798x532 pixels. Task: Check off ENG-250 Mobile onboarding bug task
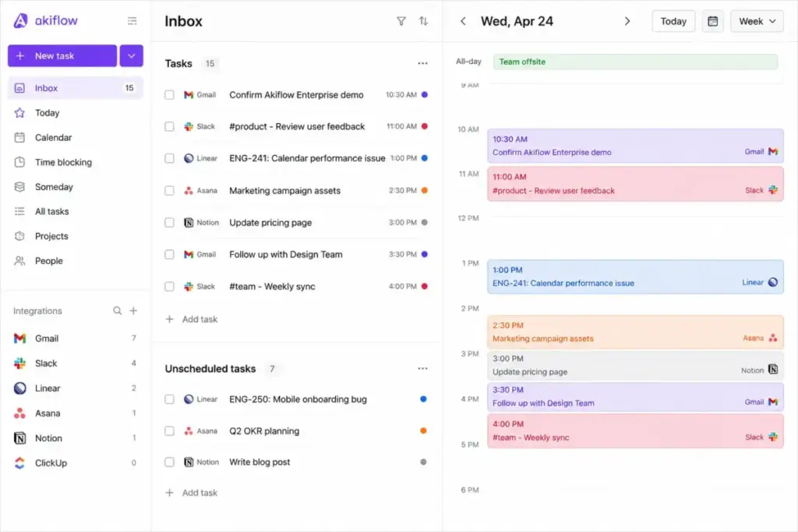click(169, 400)
